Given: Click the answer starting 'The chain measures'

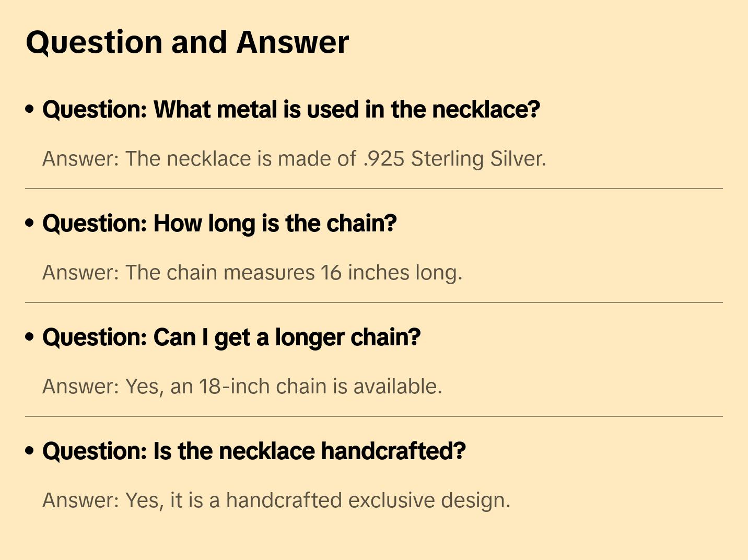Looking at the screenshot, I should [x=252, y=273].
